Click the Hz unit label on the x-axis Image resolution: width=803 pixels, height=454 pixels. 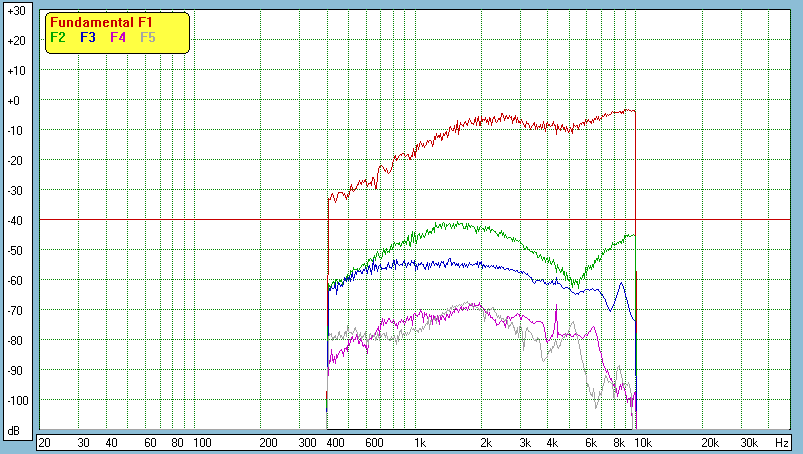tap(781, 441)
